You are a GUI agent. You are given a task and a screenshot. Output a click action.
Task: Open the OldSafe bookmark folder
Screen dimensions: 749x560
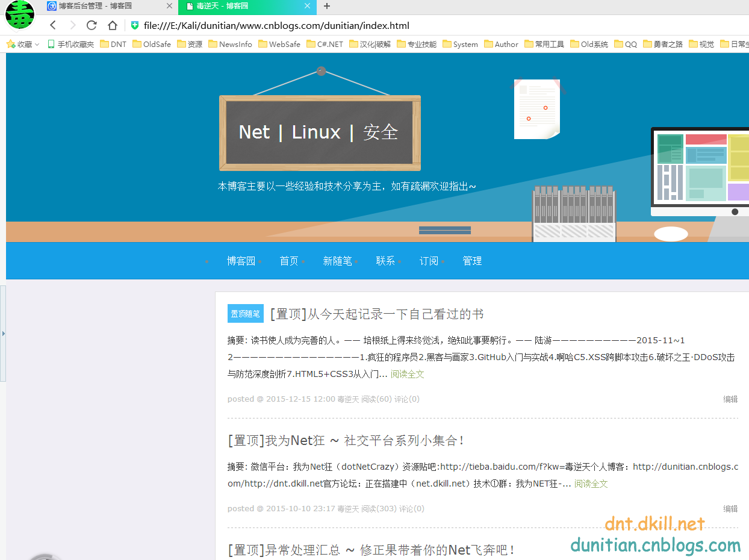(x=152, y=44)
